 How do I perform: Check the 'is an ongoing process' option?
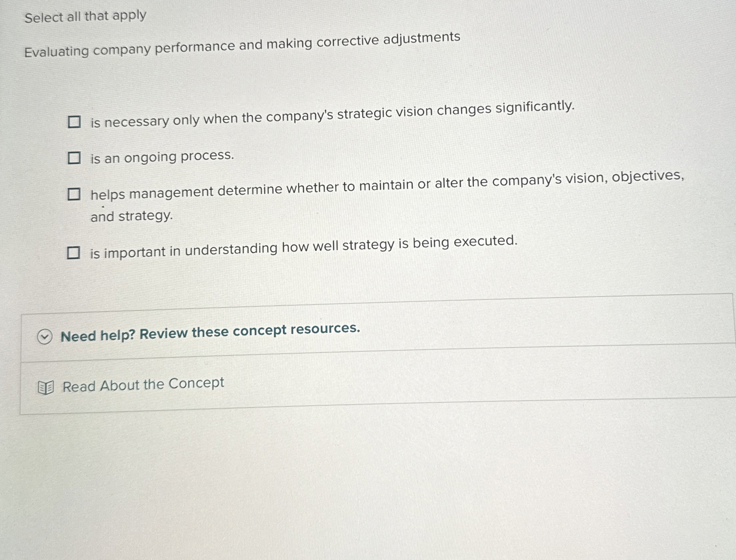[x=75, y=158]
